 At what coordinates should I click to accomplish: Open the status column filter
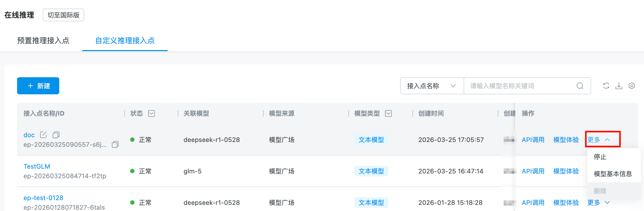click(152, 113)
